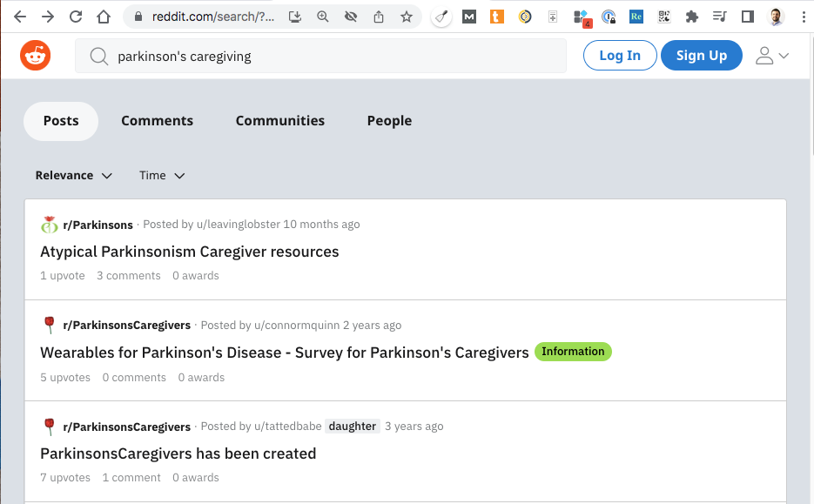Click the share page icon
The width and height of the screenshot is (814, 504).
click(x=379, y=17)
